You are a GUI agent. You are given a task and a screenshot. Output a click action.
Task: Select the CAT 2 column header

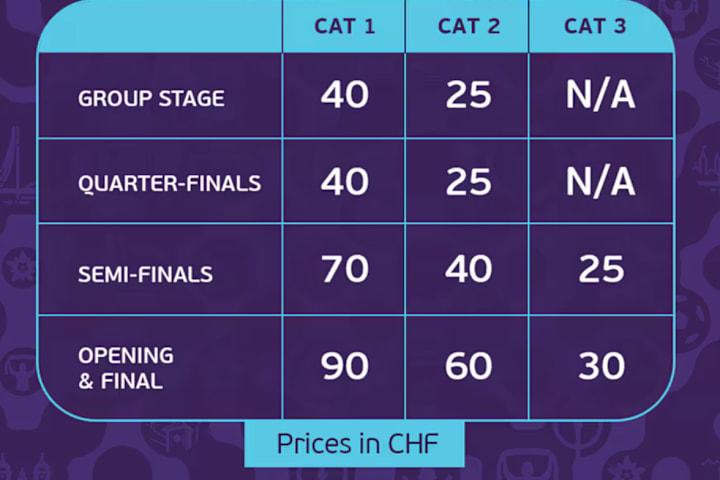[x=468, y=26]
